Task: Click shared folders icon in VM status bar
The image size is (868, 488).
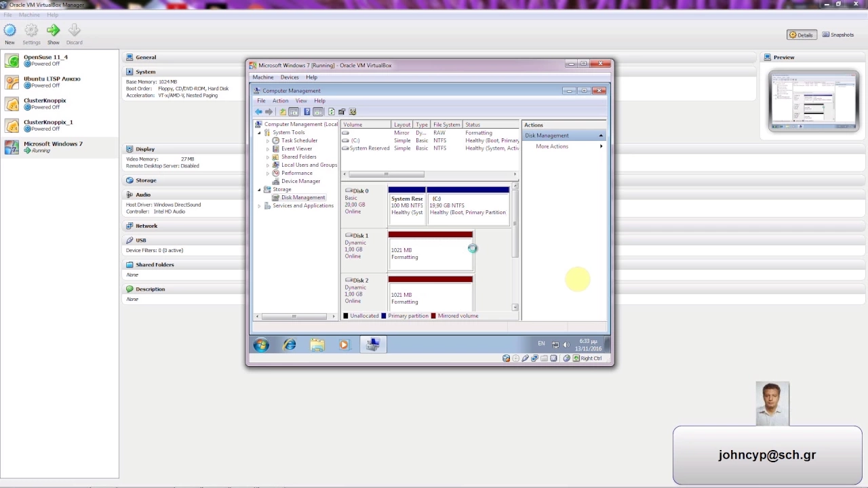Action: pos(544,359)
